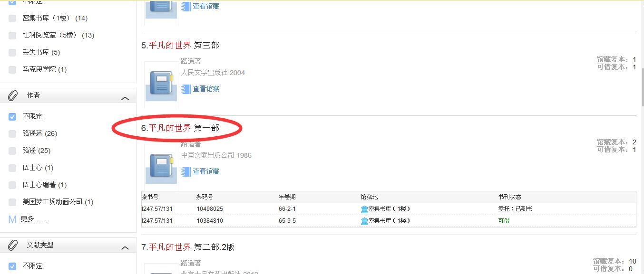Viewport: 644px width, 274px height.
Task: Click the M icon beside 更多
Action: (x=13, y=219)
